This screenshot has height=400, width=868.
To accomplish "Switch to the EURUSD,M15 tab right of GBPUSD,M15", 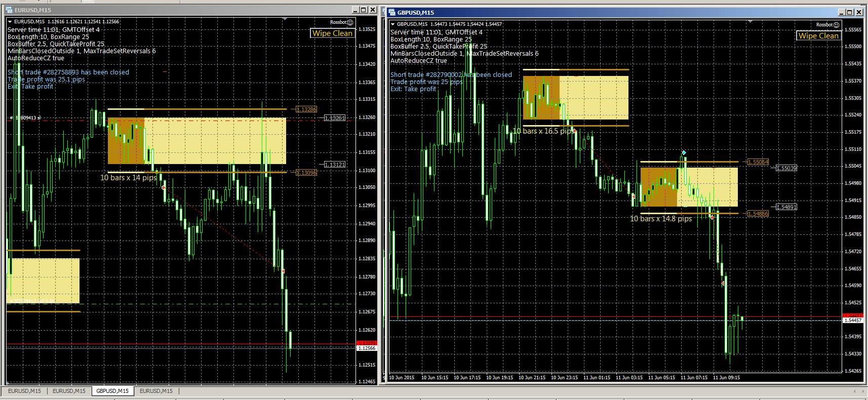I will (x=156, y=391).
